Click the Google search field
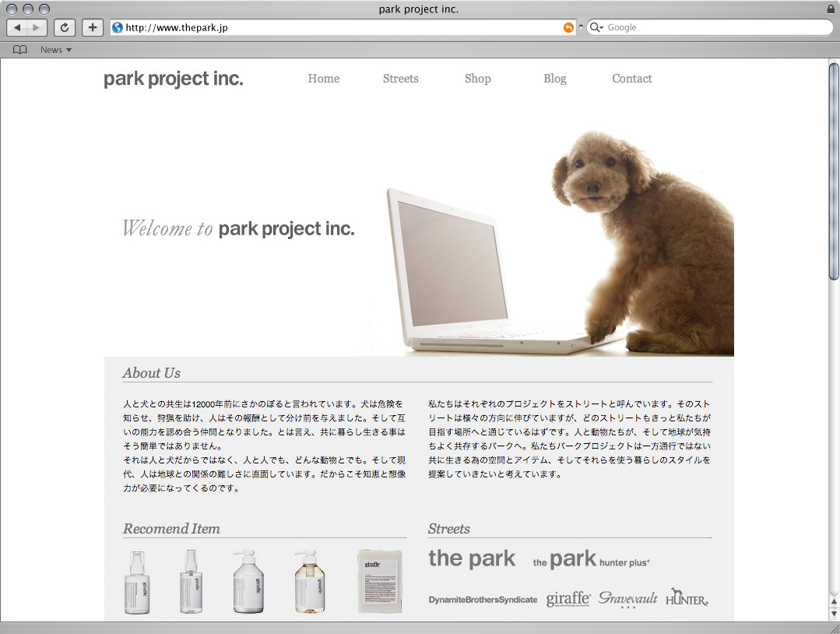The image size is (840, 634). [712, 28]
